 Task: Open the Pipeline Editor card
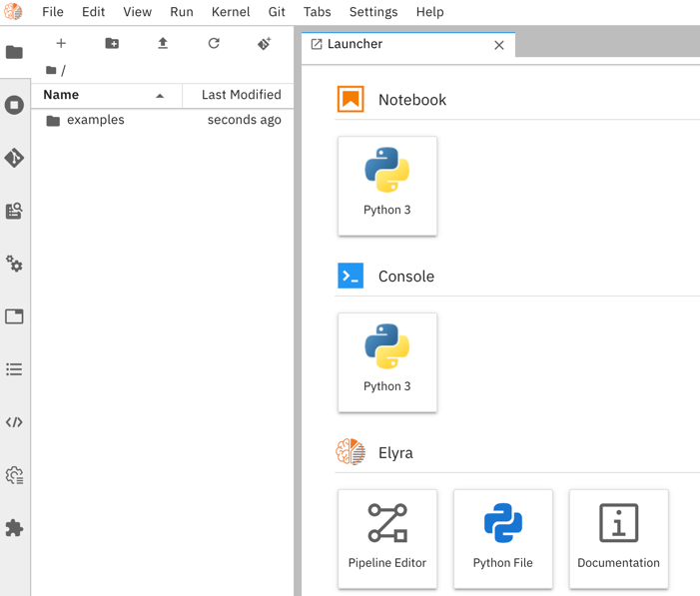coord(387,539)
